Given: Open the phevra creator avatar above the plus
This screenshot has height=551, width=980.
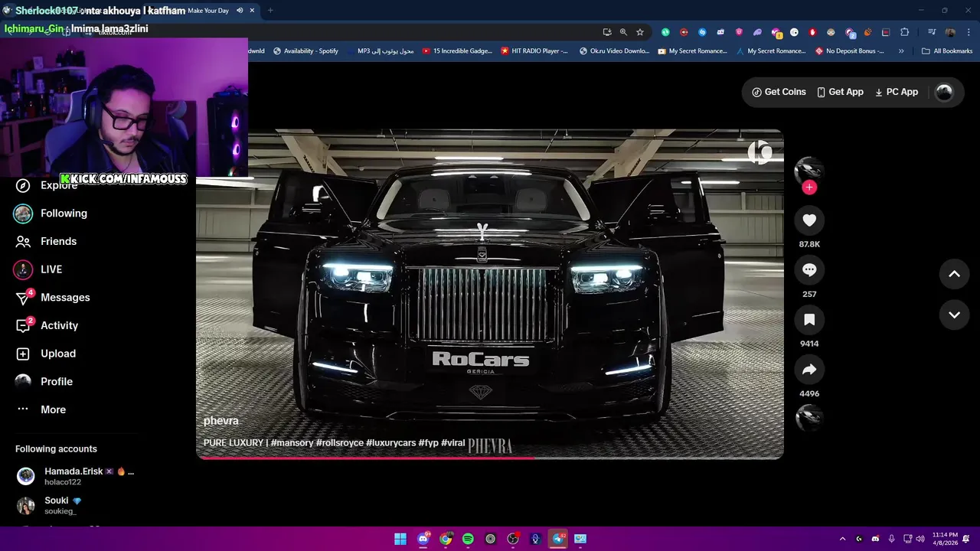Looking at the screenshot, I should (x=809, y=170).
